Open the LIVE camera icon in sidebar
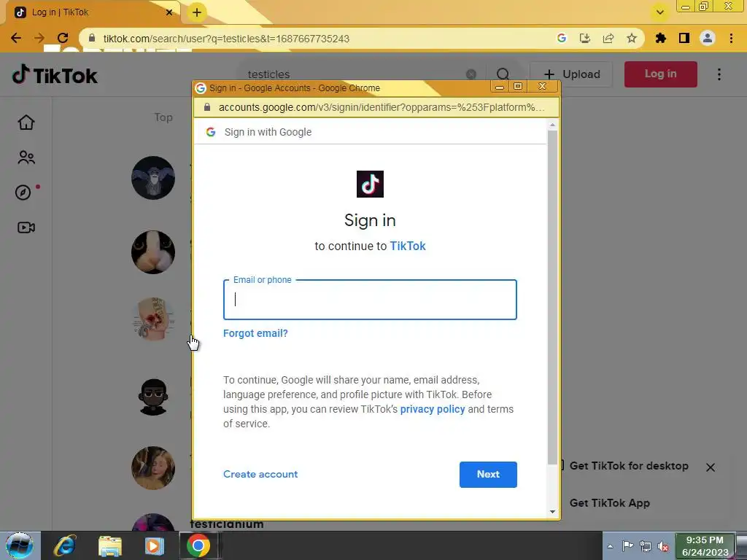The height and width of the screenshot is (560, 747). pyautogui.click(x=26, y=227)
